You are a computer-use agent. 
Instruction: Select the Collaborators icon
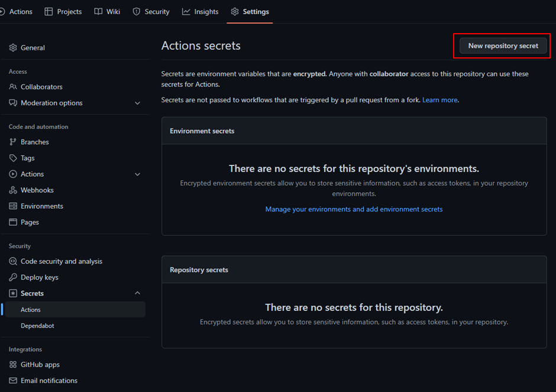click(x=12, y=86)
